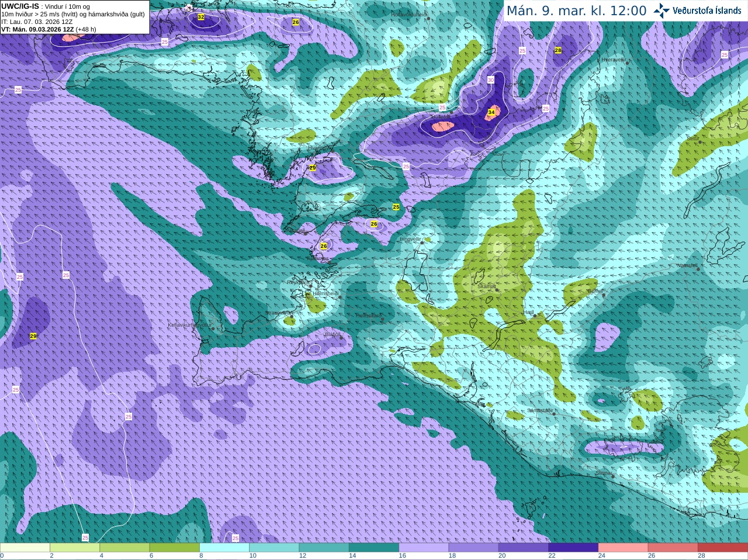Select the Hveravellir station label
Image resolution: width=748 pixels, height=560 pixels.
(614, 60)
